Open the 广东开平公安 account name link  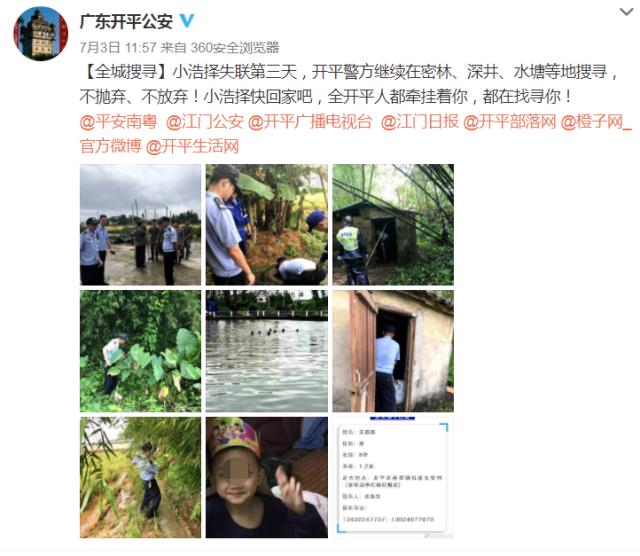(127, 21)
